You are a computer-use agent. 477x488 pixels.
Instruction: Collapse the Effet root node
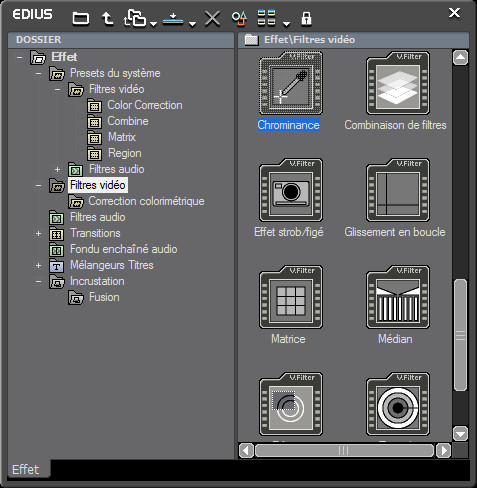click(20, 57)
